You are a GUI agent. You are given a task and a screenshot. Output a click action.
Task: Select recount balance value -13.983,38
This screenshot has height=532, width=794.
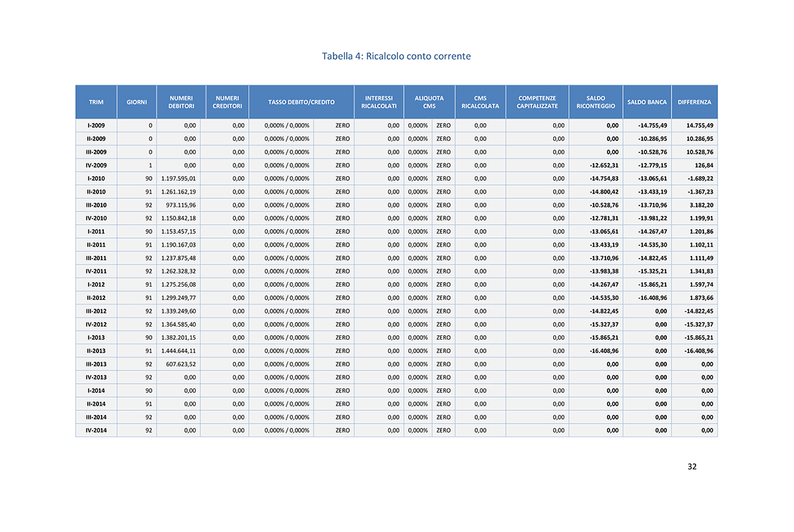604,271
